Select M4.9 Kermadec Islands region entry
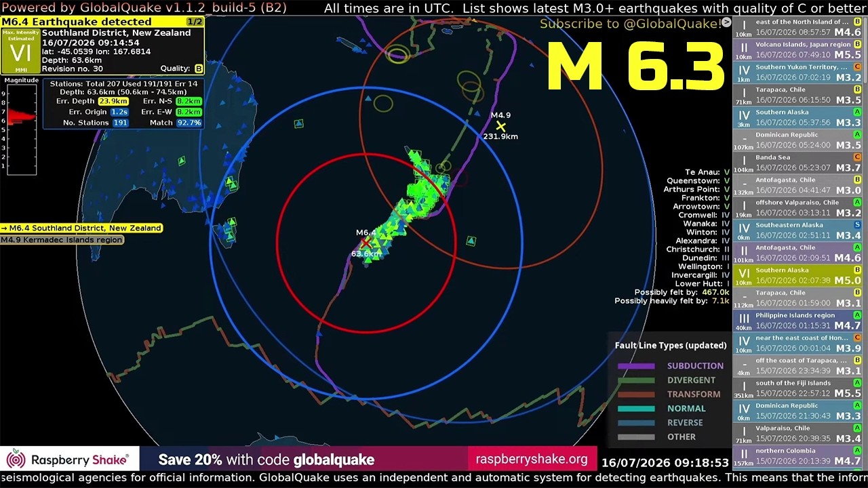The height and width of the screenshot is (488, 868). (62, 240)
